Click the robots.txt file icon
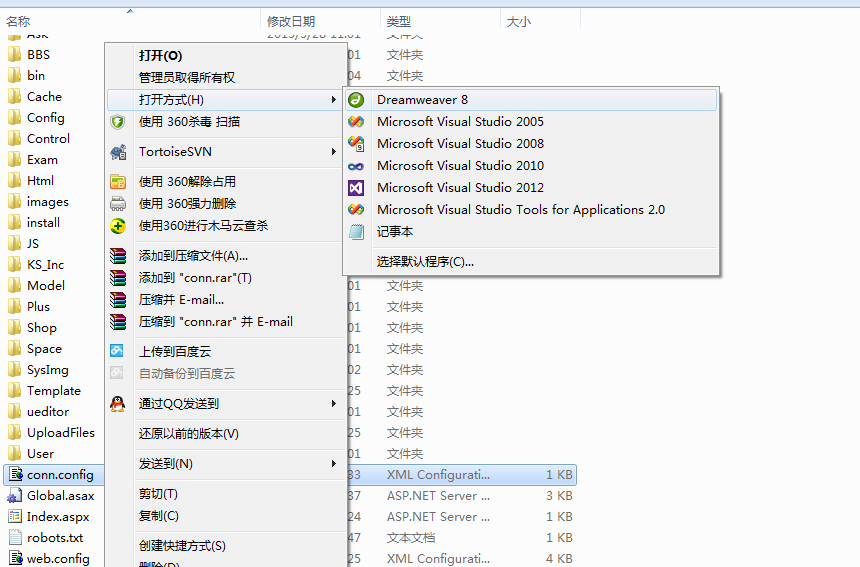The height and width of the screenshot is (567, 860). point(15,537)
